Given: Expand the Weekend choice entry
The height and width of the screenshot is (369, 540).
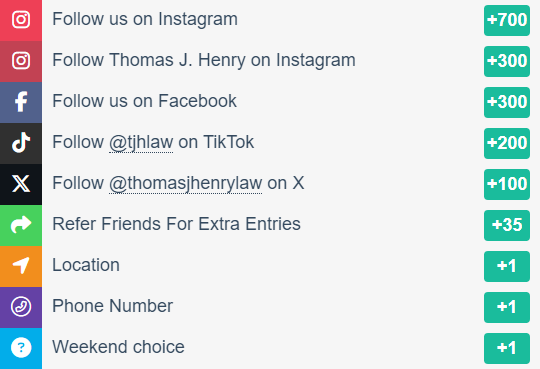Looking at the screenshot, I should [270, 348].
